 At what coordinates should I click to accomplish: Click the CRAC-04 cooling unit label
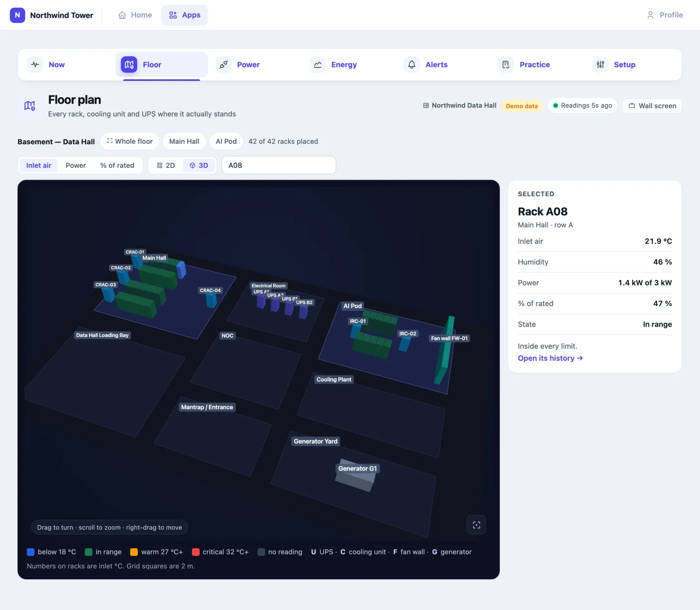pos(210,290)
